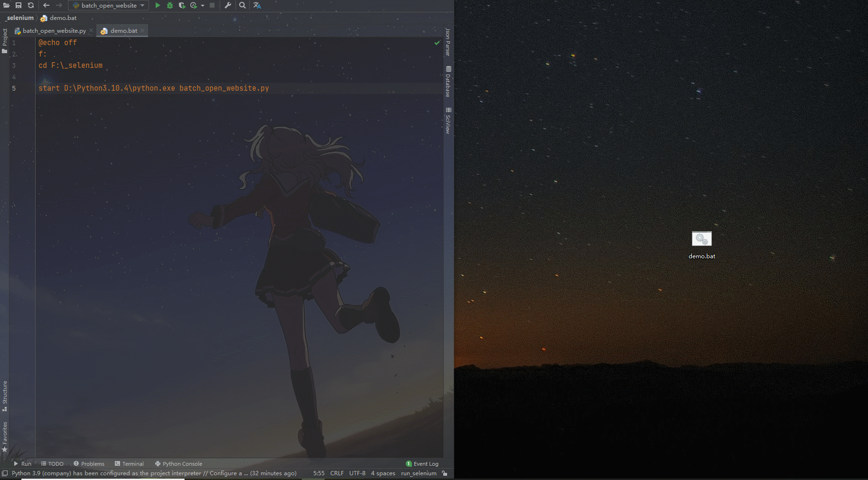Open the Run tool window
This screenshot has height=480, width=868.
point(22,464)
